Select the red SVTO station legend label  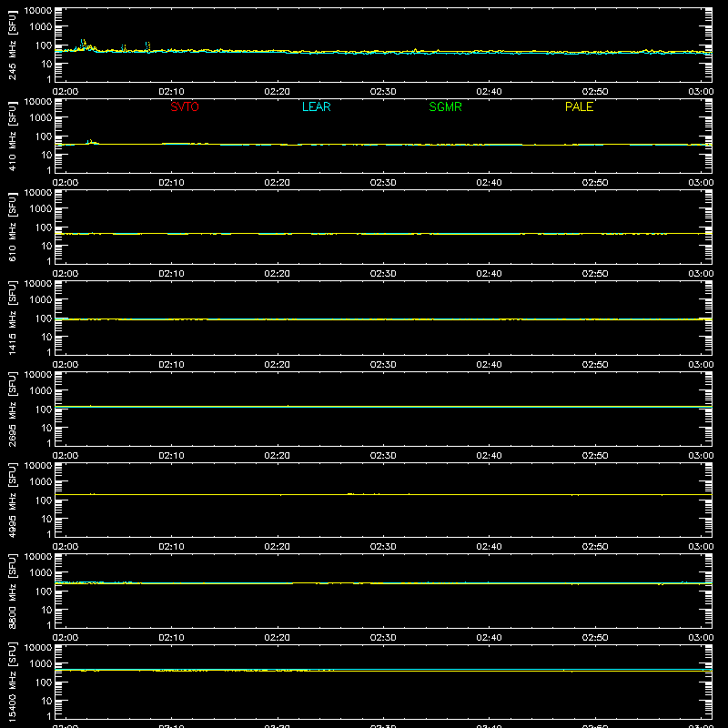coord(185,106)
